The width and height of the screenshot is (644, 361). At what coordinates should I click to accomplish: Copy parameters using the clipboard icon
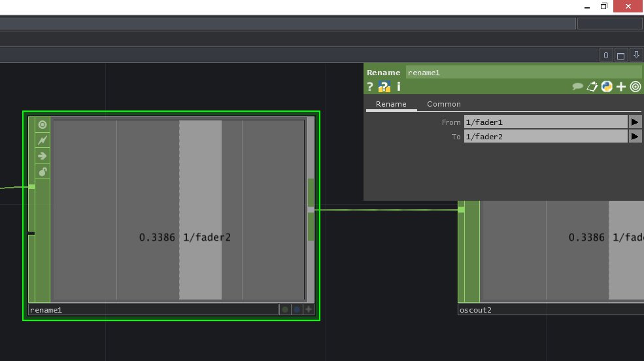pos(592,86)
